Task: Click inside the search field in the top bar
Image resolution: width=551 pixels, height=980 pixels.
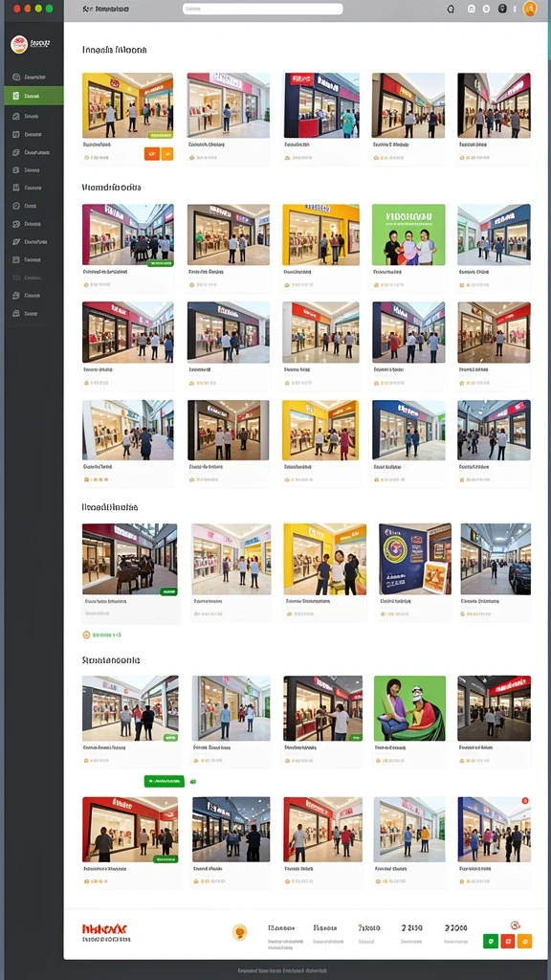Action: 262,9
